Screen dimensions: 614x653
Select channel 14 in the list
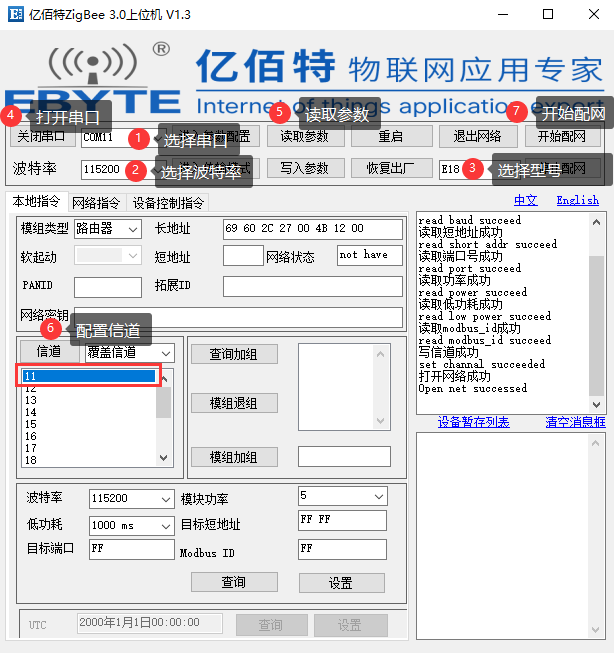(x=89, y=412)
